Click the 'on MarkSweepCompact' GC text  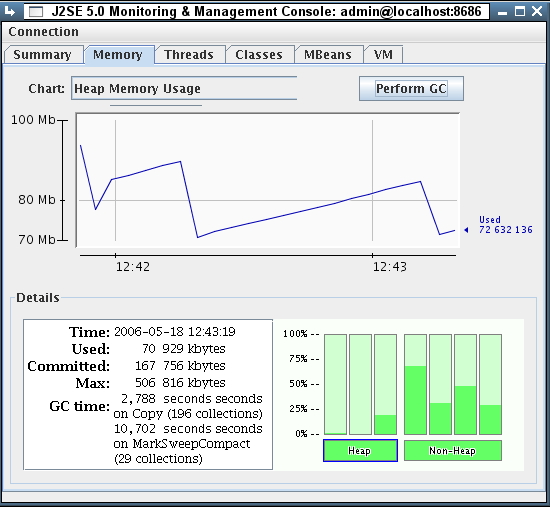[182, 444]
